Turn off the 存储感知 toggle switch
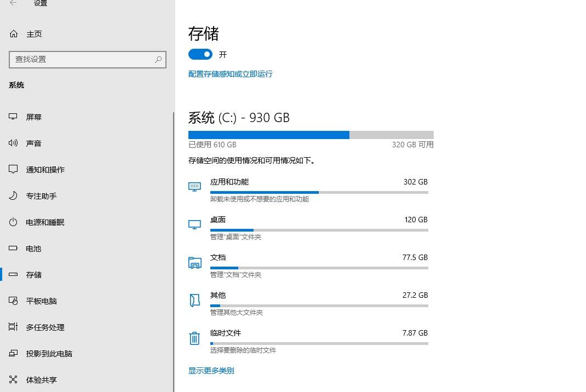This screenshot has height=392, width=586. [200, 54]
